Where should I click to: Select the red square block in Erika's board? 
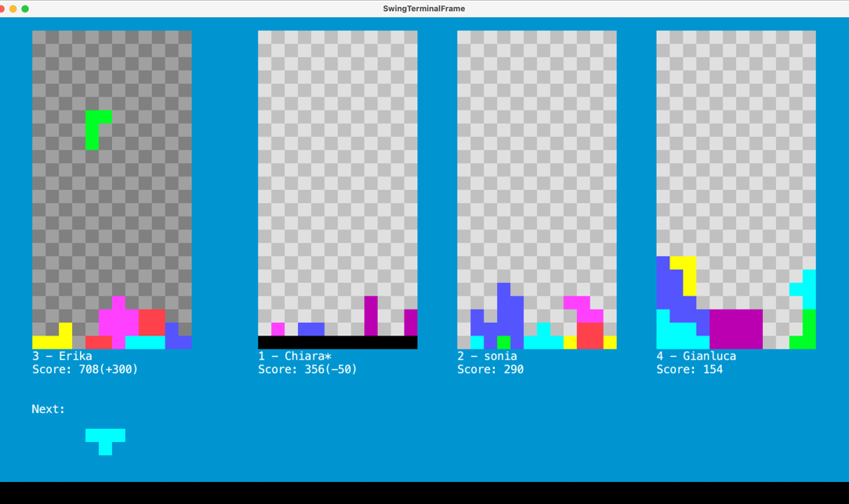pos(151,323)
